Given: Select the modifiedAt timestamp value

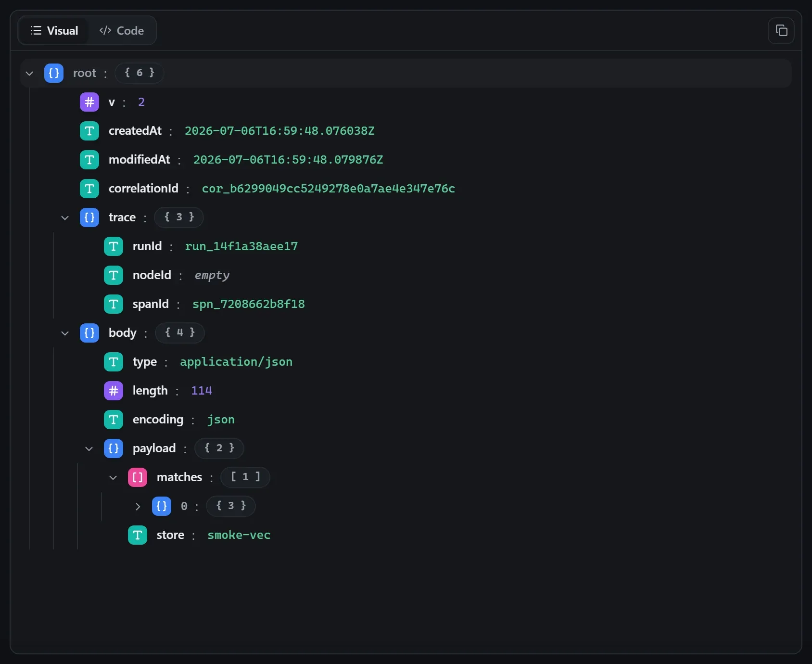Looking at the screenshot, I should 288,160.
